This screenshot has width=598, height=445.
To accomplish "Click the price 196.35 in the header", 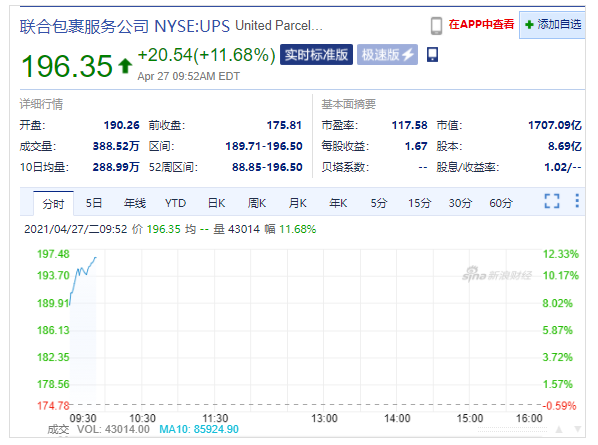I will pyautogui.click(x=67, y=66).
